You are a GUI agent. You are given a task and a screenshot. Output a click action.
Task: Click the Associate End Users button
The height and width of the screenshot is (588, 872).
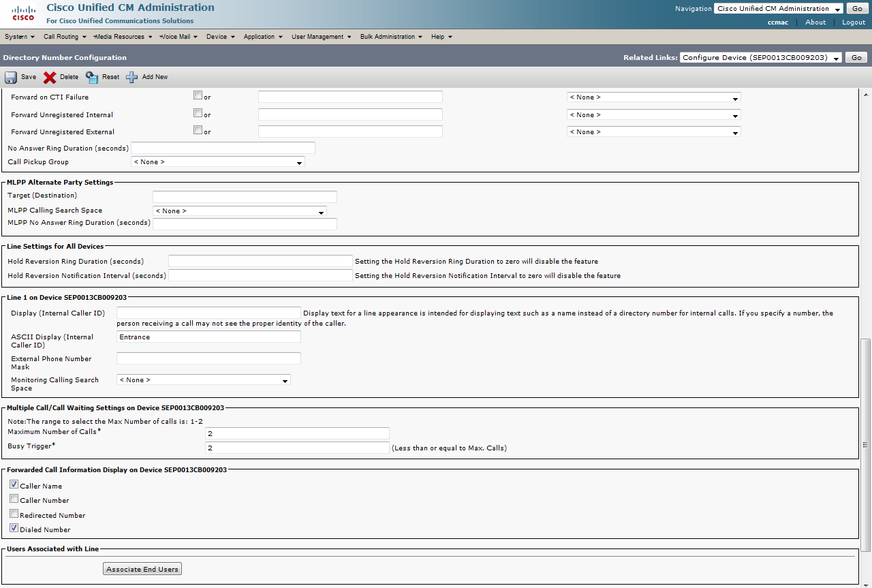click(x=142, y=570)
